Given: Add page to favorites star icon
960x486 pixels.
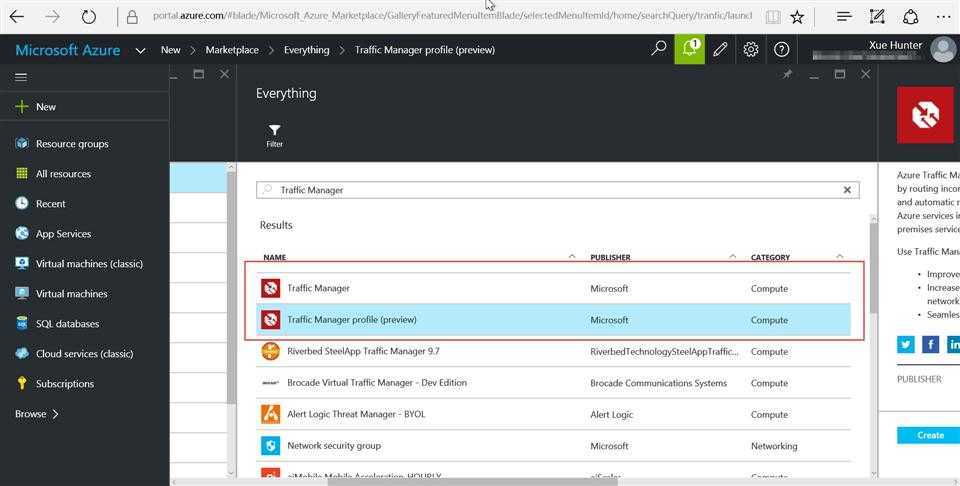Looking at the screenshot, I should coord(797,17).
